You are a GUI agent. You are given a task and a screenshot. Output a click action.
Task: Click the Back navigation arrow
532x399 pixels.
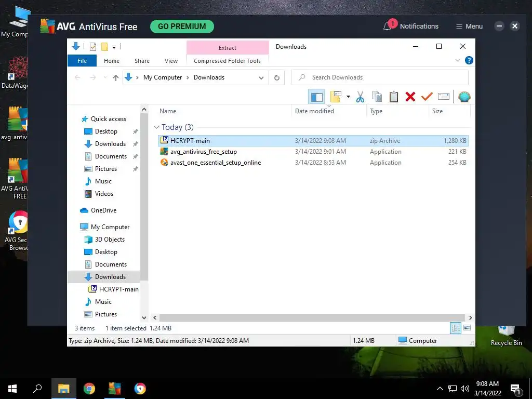pos(77,78)
